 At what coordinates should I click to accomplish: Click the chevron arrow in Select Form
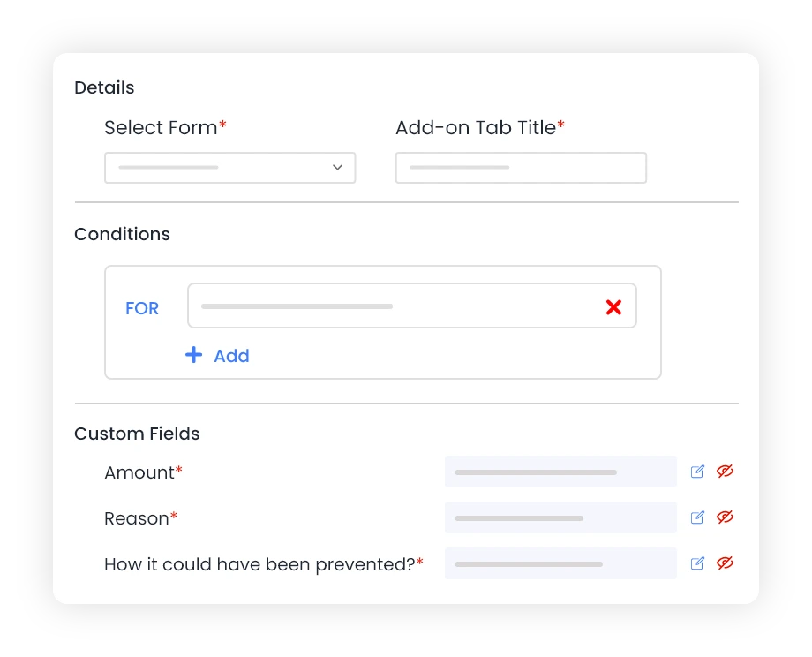pos(338,168)
